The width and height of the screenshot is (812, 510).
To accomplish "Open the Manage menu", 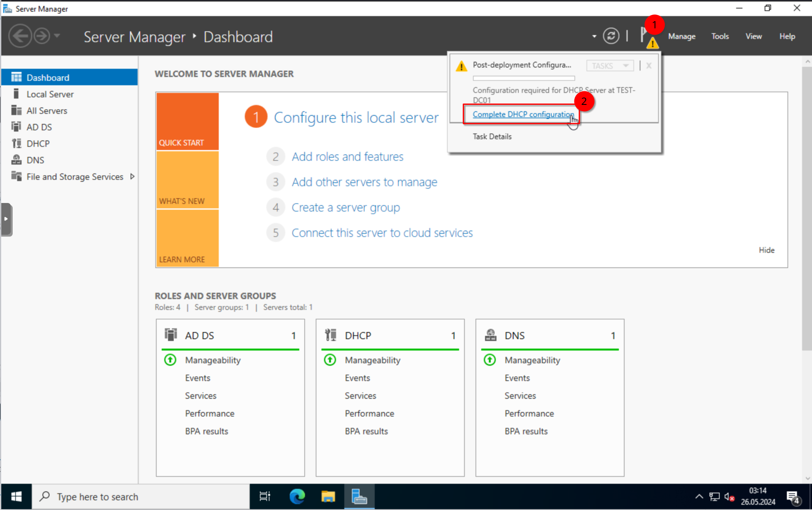I will click(x=682, y=36).
